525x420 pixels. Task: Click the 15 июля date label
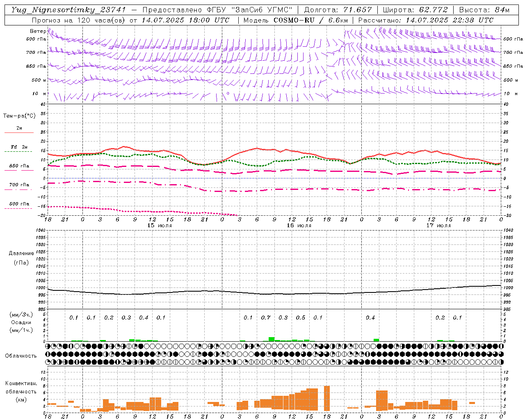[160, 226]
